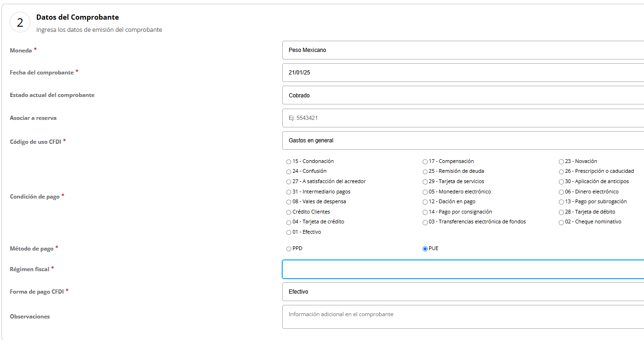Open Estado actual dropdown showing Cobrado

(x=463, y=96)
